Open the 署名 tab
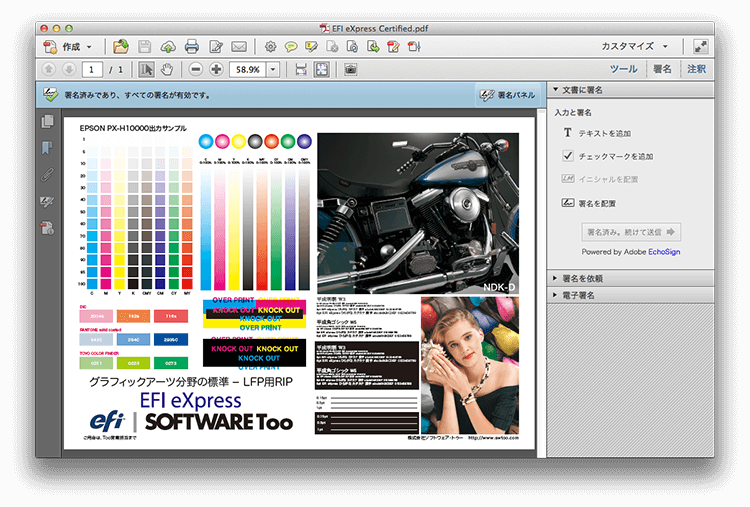Viewport: 750px width, 507px height. [662, 69]
